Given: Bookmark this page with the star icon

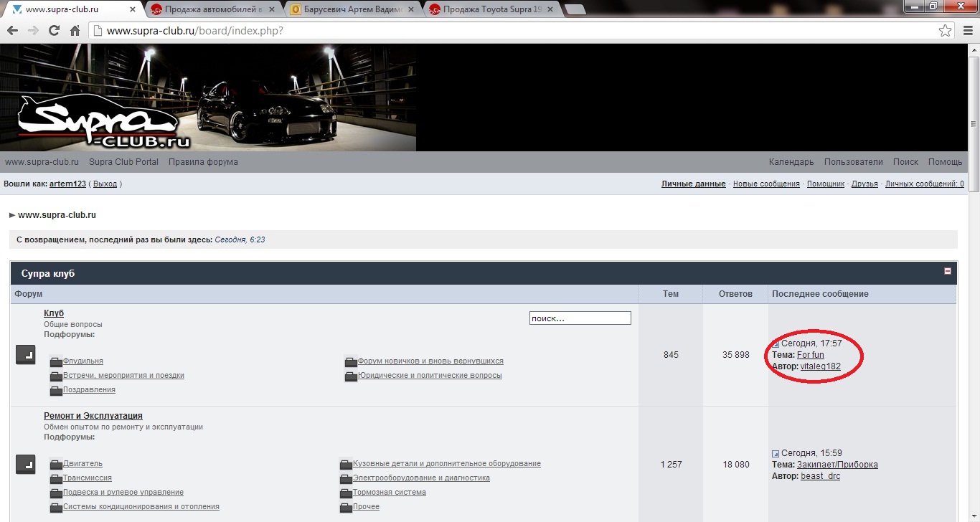Looking at the screenshot, I should tap(945, 31).
